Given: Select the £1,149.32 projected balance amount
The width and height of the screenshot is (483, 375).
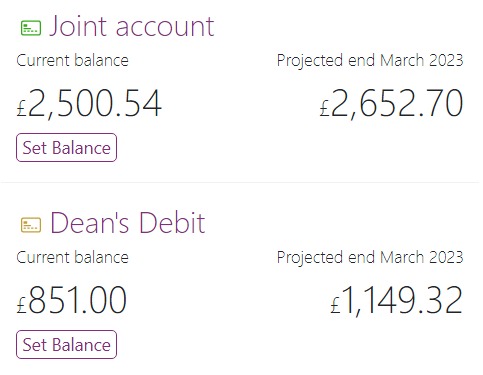Looking at the screenshot, I should [x=396, y=300].
